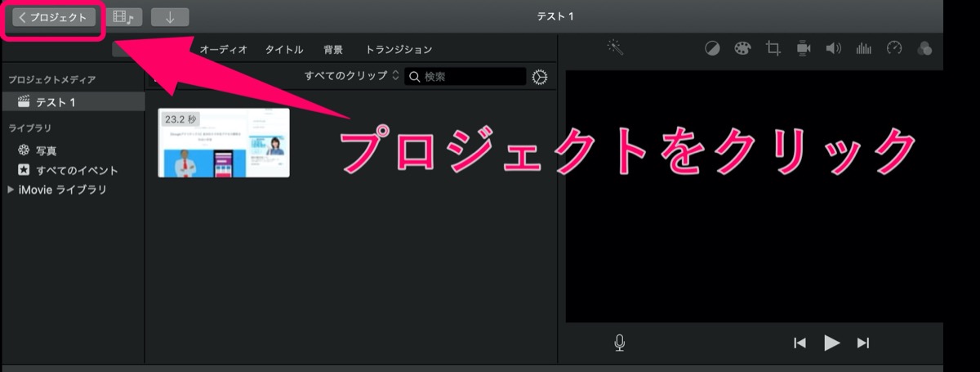The width and height of the screenshot is (980, 372).
Task: Select the 23.2 秒 clip thumbnail
Action: pyautogui.click(x=224, y=142)
